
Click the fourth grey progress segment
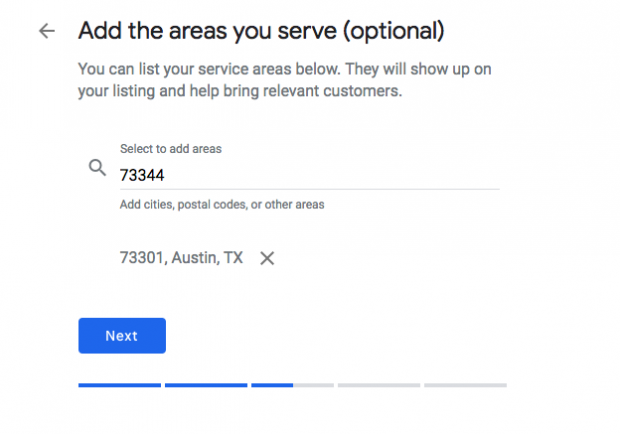[x=379, y=384]
